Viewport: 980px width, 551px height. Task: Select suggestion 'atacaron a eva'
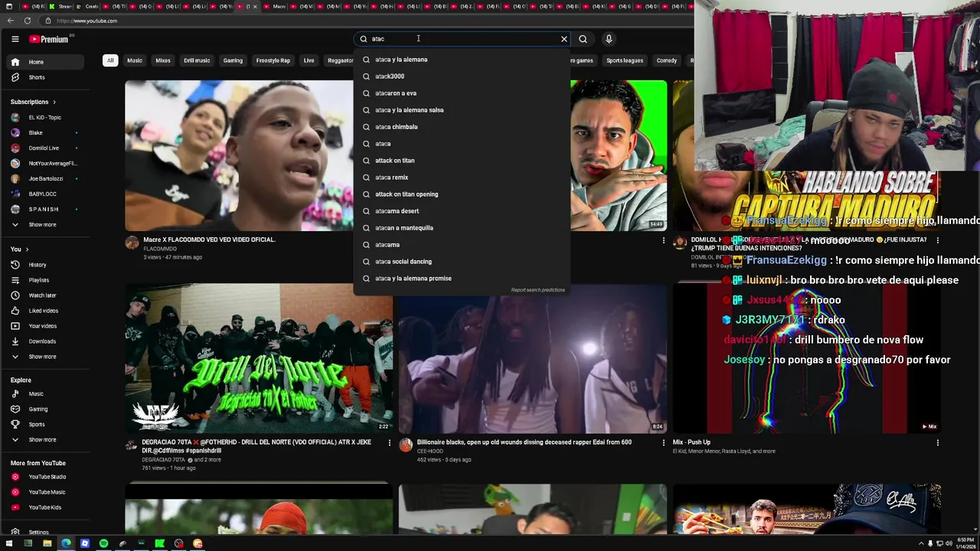pos(462,93)
